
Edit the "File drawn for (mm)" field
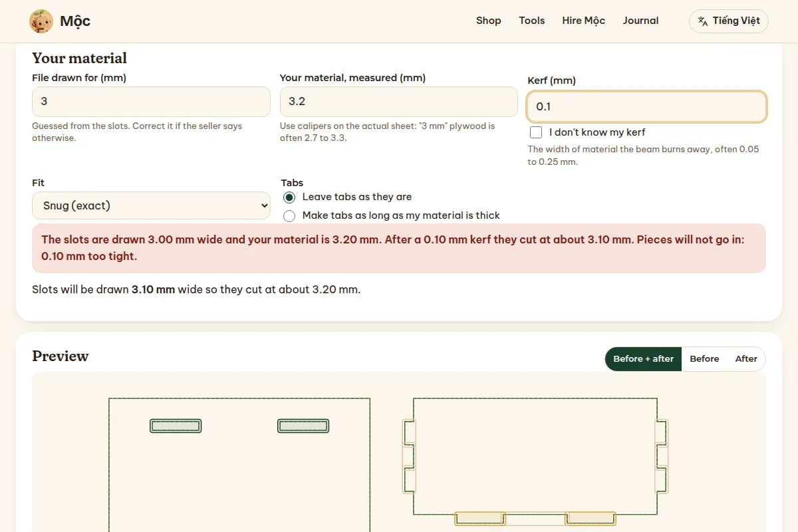(151, 102)
